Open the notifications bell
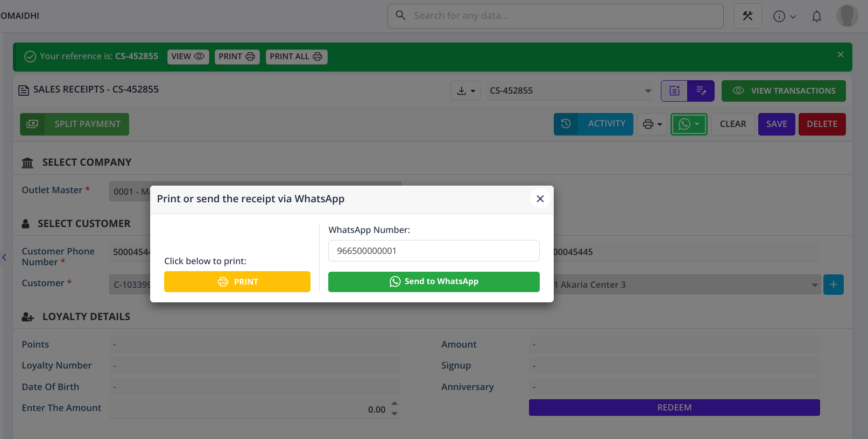 pyautogui.click(x=816, y=17)
